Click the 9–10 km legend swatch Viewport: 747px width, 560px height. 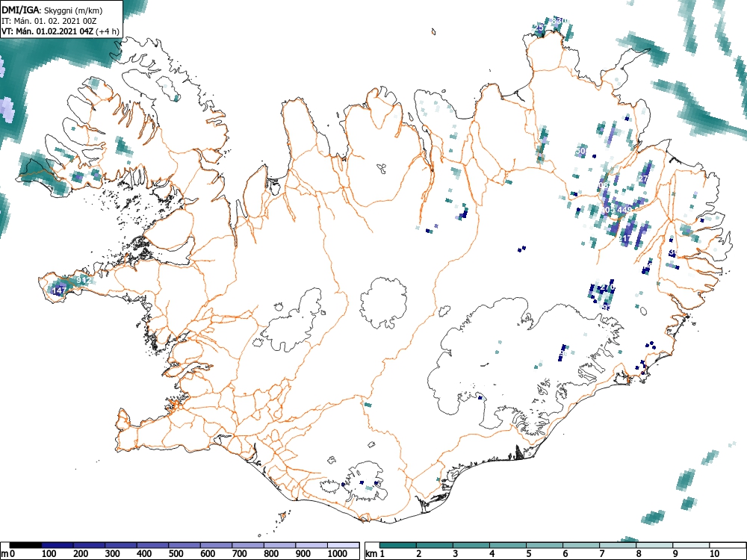point(691,545)
